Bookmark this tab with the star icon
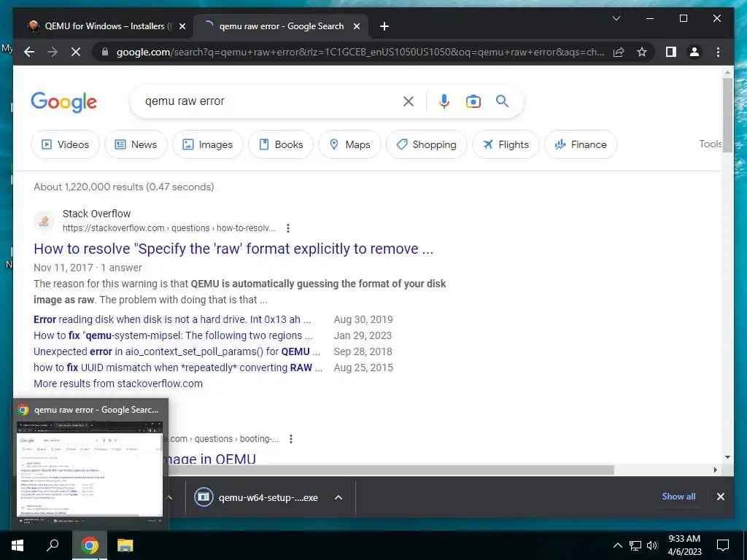 (x=642, y=52)
